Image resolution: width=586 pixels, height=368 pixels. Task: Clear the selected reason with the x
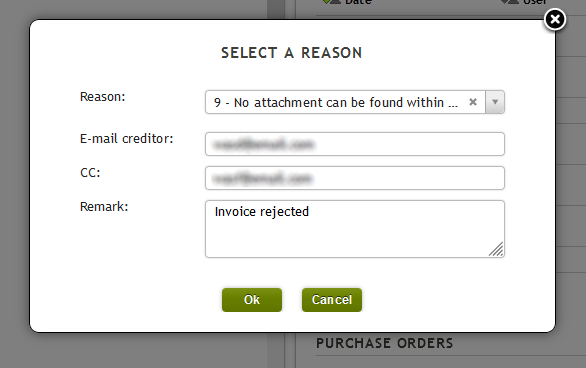(473, 102)
